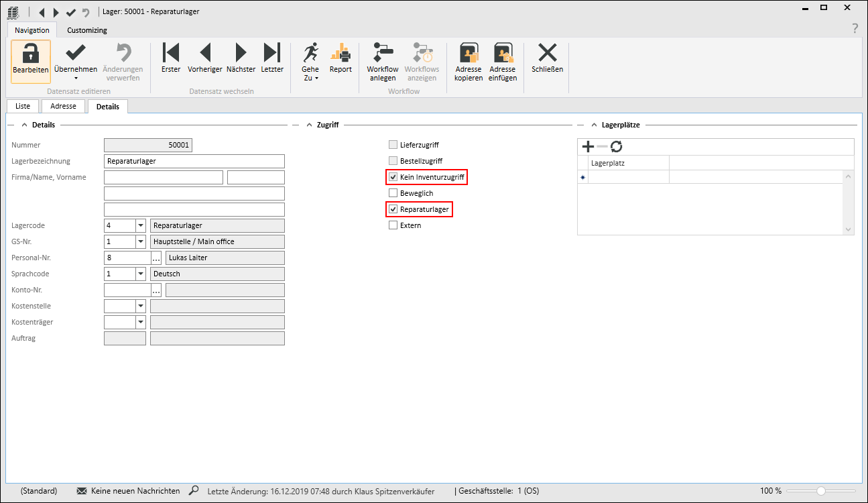Enable the Beweglich checkbox
Viewport: 868px width, 503px height.
coord(393,194)
